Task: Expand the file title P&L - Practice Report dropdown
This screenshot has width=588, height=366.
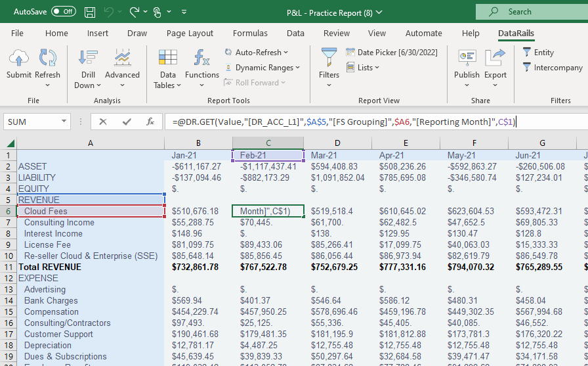Action: click(x=379, y=12)
